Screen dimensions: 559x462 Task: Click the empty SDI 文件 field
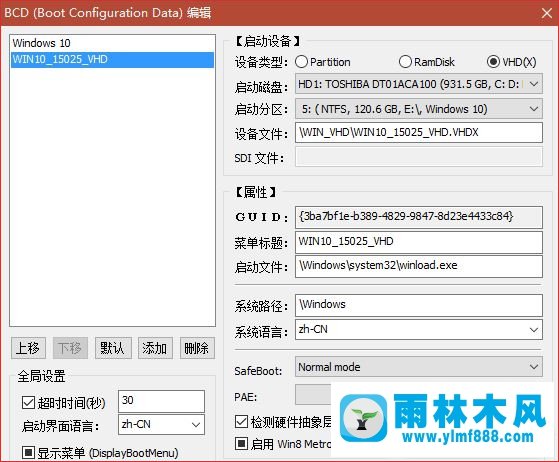coord(419,157)
